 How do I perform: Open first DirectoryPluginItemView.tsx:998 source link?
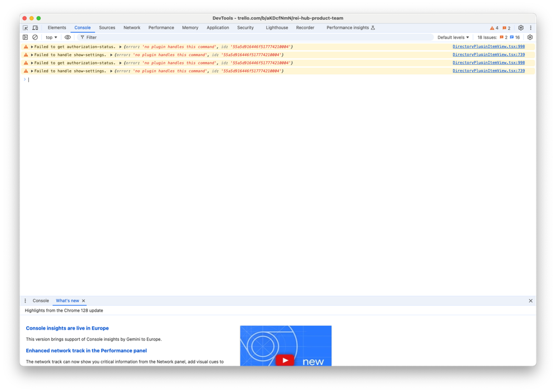489,46
